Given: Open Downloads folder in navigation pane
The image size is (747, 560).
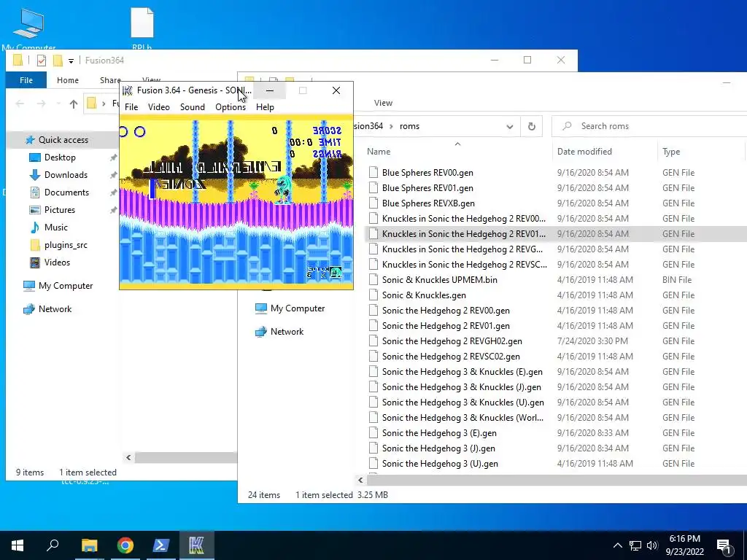Looking at the screenshot, I should pos(65,175).
